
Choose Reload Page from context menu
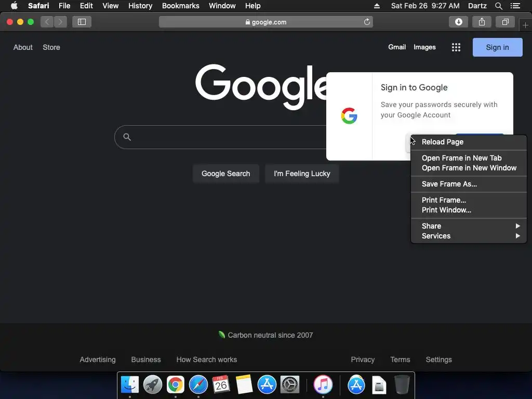[469, 142]
